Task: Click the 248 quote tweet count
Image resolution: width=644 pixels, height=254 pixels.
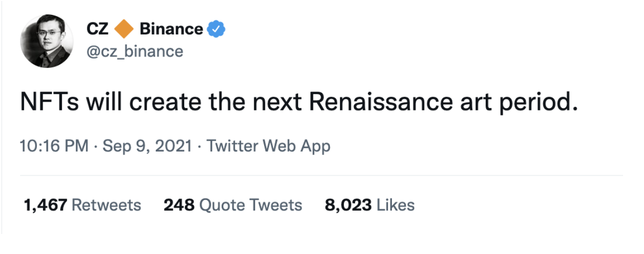Action: tap(179, 204)
